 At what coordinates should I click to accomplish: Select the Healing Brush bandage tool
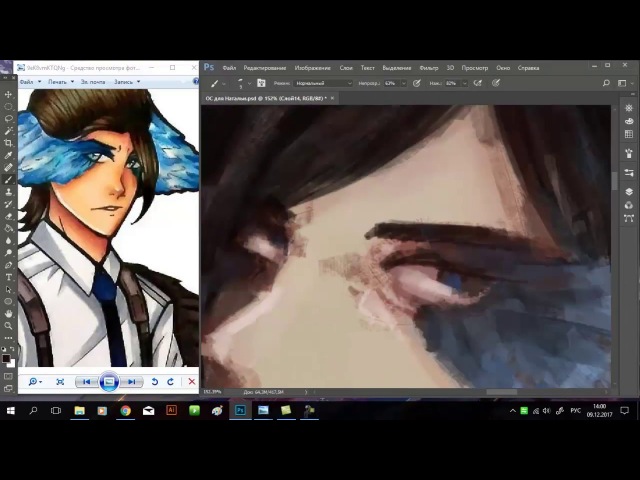[x=8, y=167]
